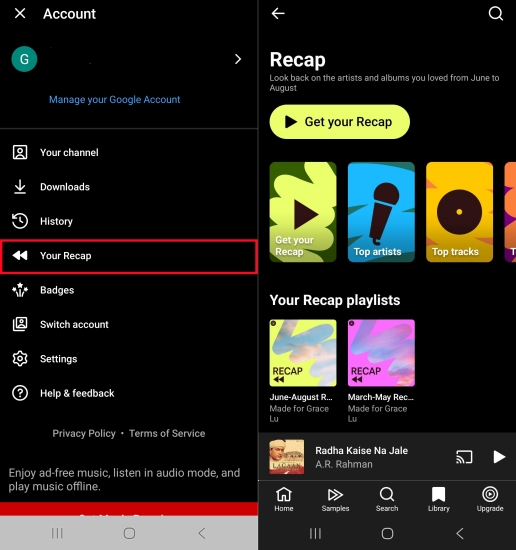Tap the Your channel person icon
Screen dimensions: 516x550
[20, 153]
